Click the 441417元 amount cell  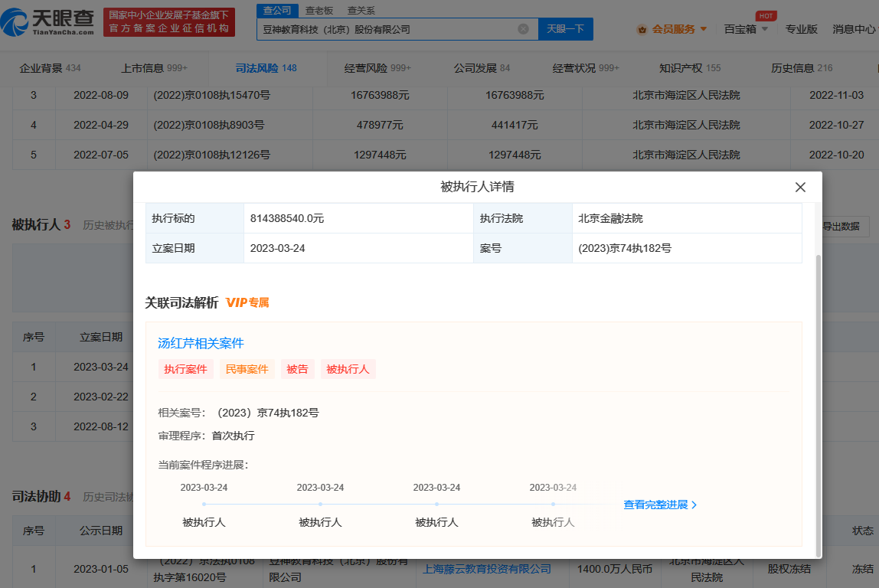514,125
